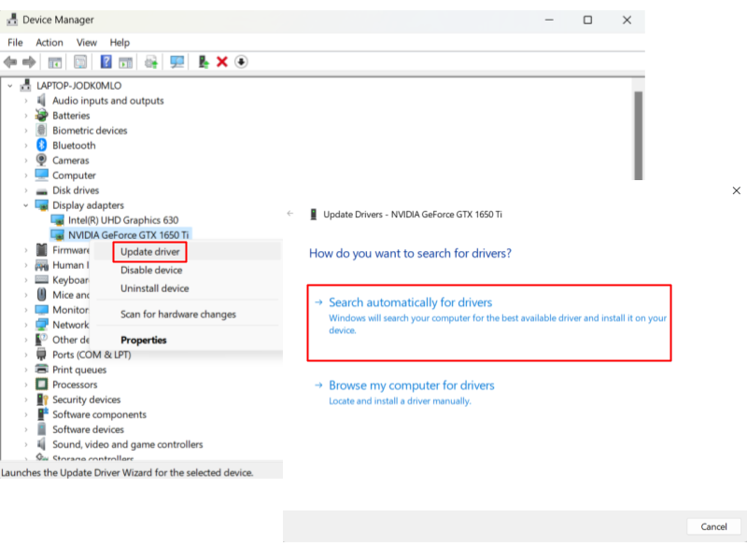Click the Intel UHD Graphics 630 adapter icon
Viewport: 747px width, 560px height.
point(58,220)
